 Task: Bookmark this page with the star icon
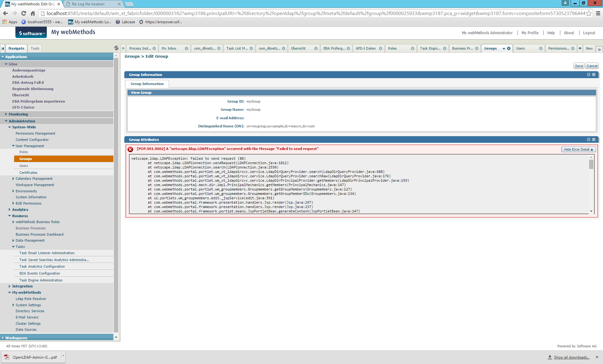tap(589, 13)
